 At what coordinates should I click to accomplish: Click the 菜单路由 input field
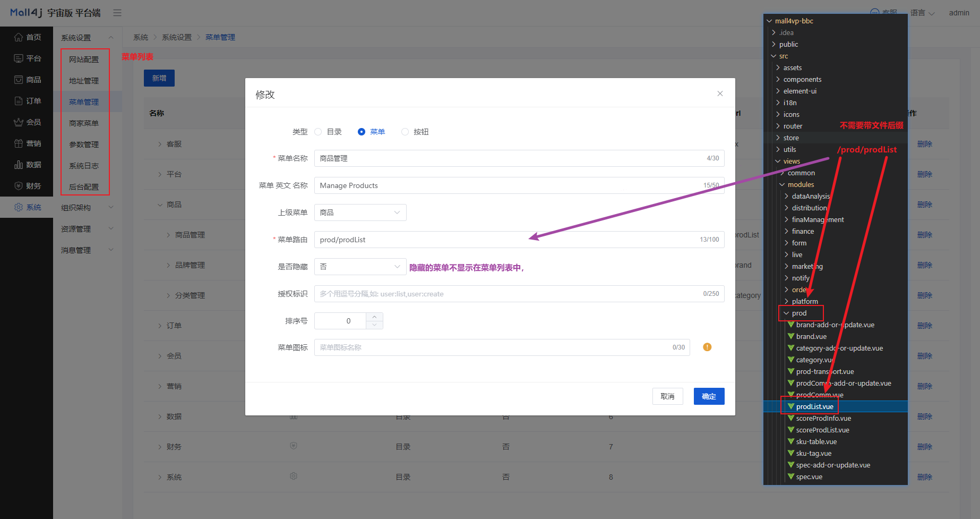pos(504,240)
